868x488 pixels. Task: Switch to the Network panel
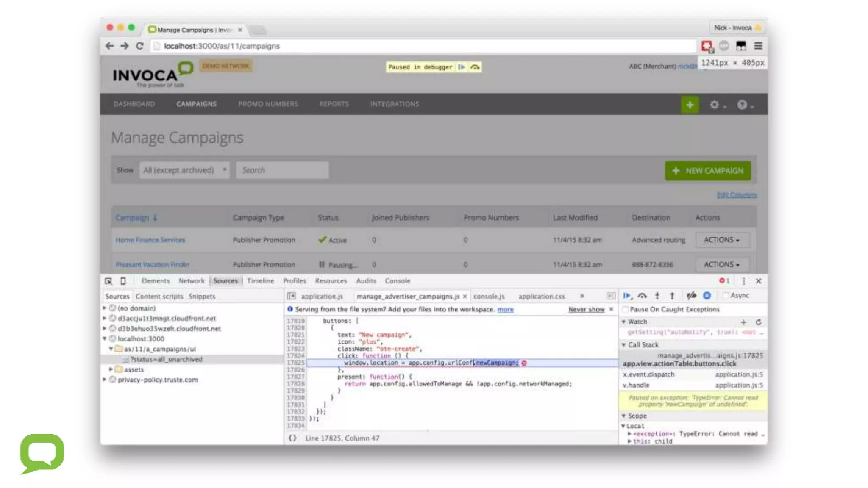(192, 281)
